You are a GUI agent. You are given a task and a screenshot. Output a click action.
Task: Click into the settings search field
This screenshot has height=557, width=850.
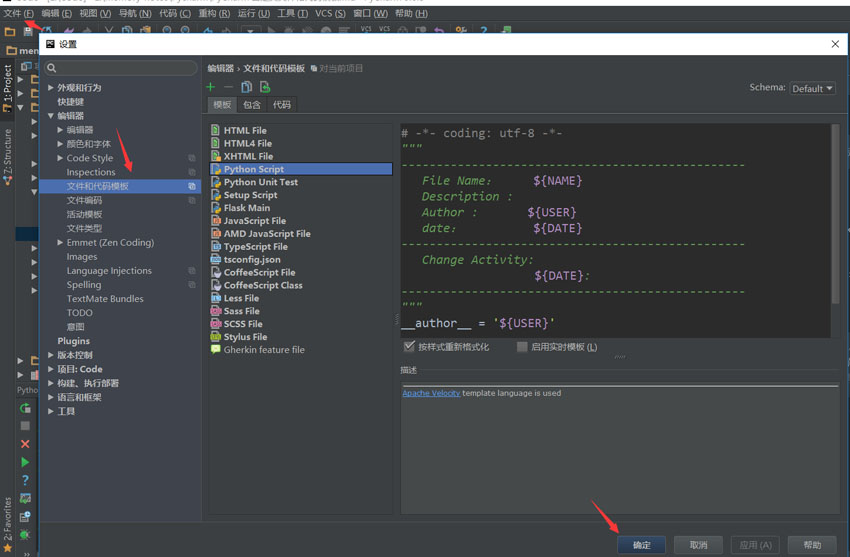click(x=121, y=68)
